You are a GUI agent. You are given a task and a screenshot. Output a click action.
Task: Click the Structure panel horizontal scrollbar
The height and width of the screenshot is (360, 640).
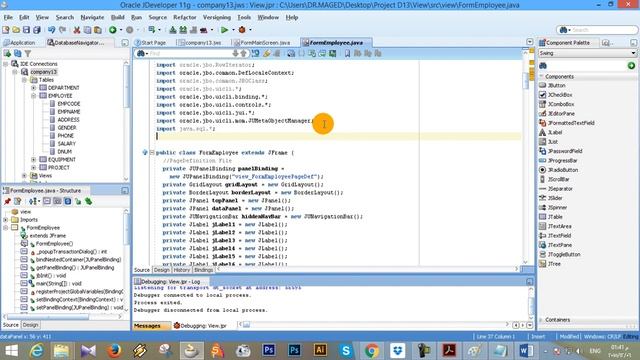tap(48, 316)
